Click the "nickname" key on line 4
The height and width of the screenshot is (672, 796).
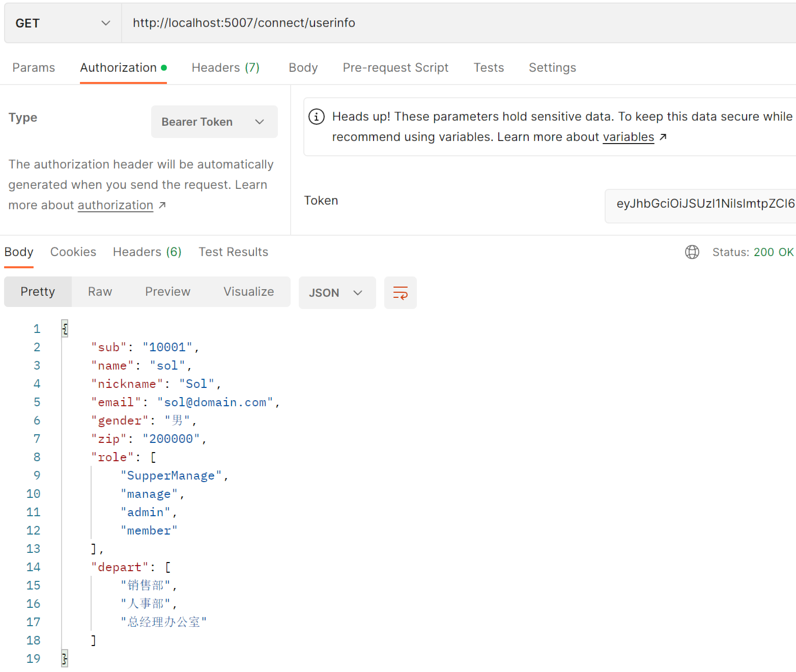pyautogui.click(x=127, y=384)
